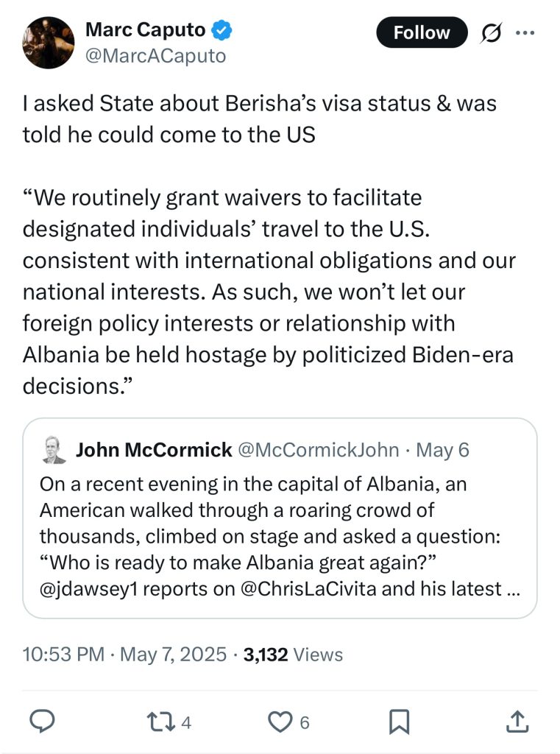Open Marc Caputo's profile avatar
Screen dimensions: 560x754
click(48, 42)
